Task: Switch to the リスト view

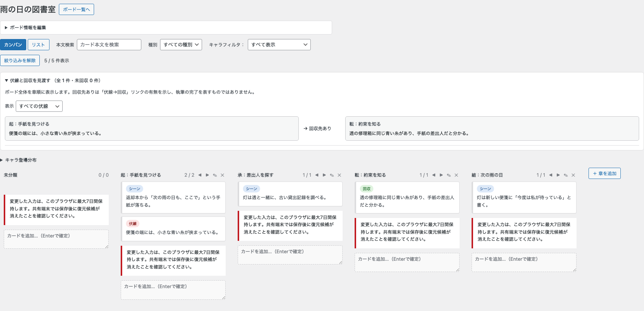Action: (38, 45)
